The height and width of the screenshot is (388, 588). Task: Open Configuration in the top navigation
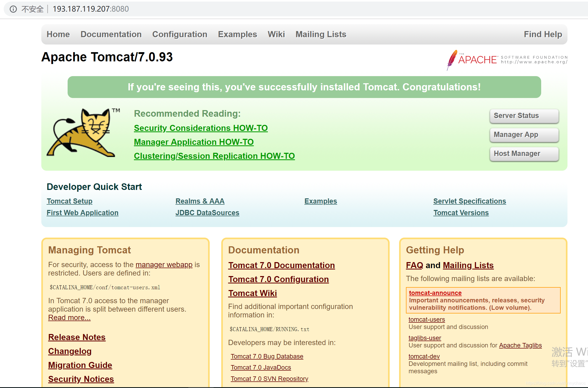coord(180,34)
